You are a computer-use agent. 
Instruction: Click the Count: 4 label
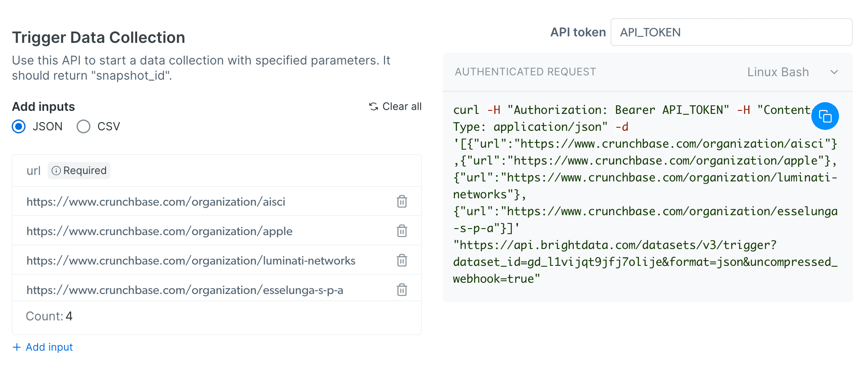point(49,316)
